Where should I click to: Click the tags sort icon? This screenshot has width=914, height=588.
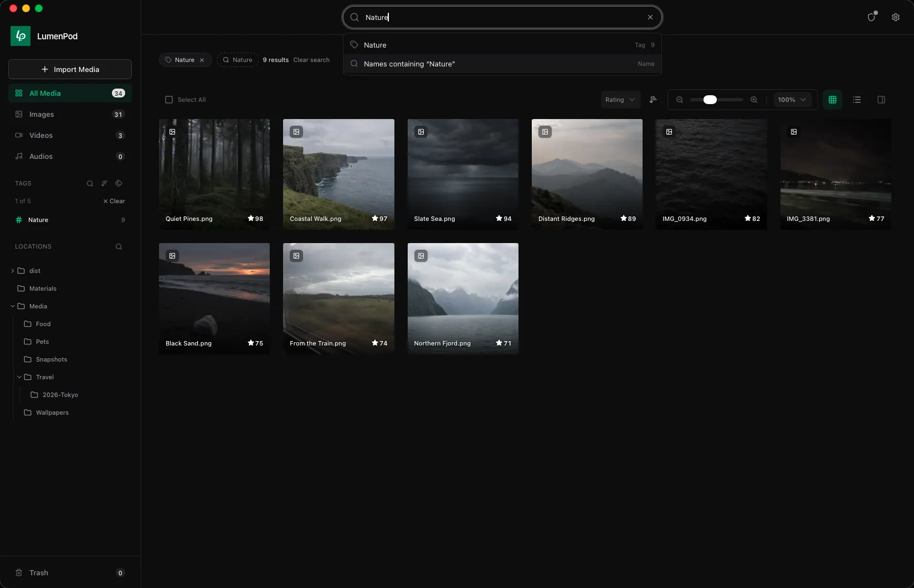(x=104, y=183)
